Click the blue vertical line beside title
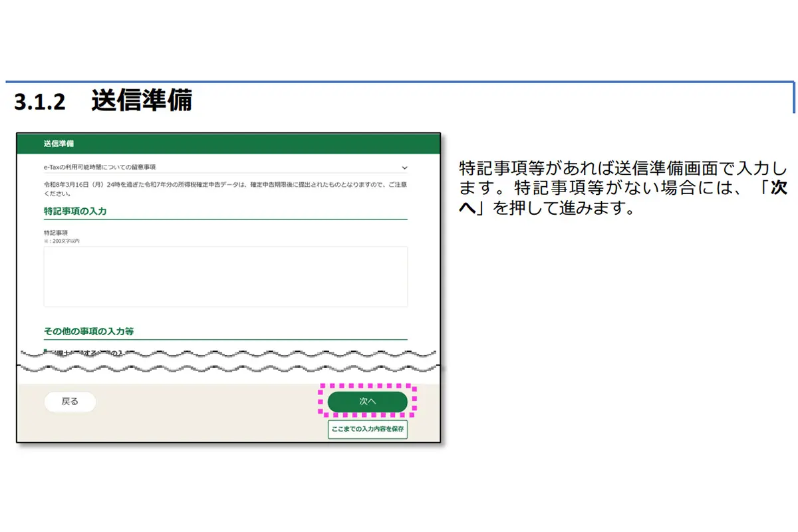This screenshot has height=532, width=798. point(794,98)
